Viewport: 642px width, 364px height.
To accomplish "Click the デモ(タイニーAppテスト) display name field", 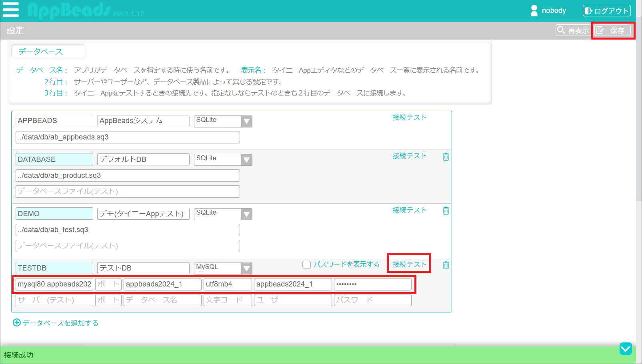I will (x=143, y=213).
